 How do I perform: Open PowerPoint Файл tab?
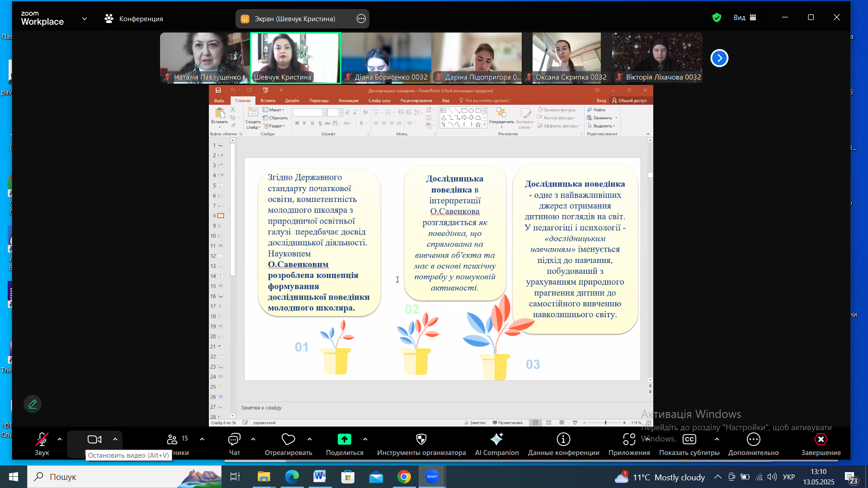pos(219,101)
